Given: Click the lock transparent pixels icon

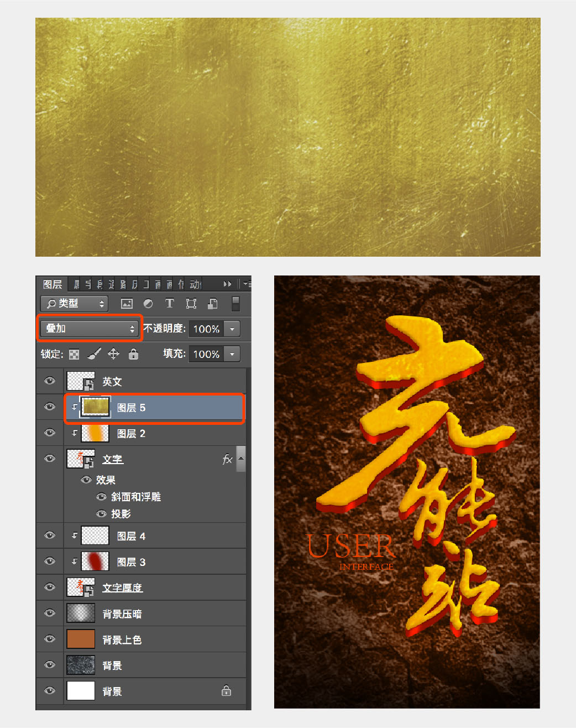Looking at the screenshot, I should pos(74,354).
